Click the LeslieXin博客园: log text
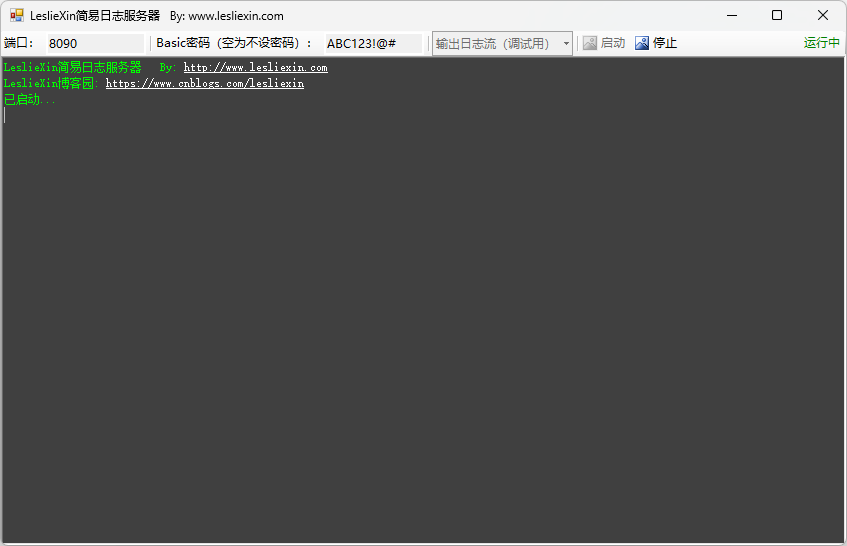 click(51, 84)
